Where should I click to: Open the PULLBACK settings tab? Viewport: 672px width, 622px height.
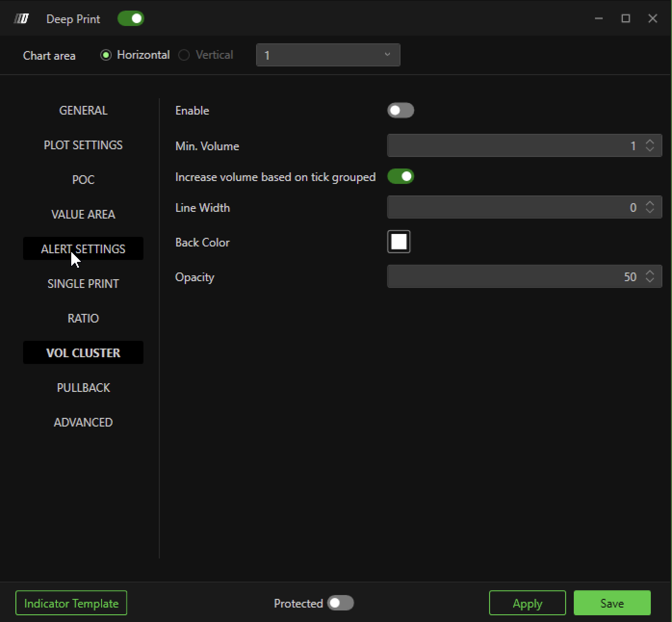click(83, 388)
